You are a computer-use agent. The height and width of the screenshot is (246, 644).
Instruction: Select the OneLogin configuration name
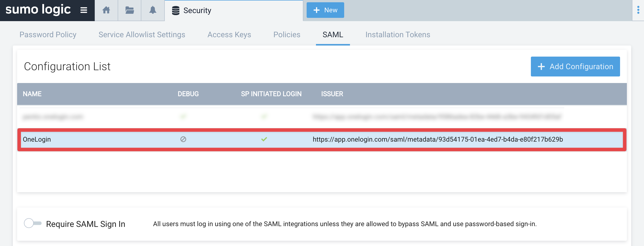[37, 139]
